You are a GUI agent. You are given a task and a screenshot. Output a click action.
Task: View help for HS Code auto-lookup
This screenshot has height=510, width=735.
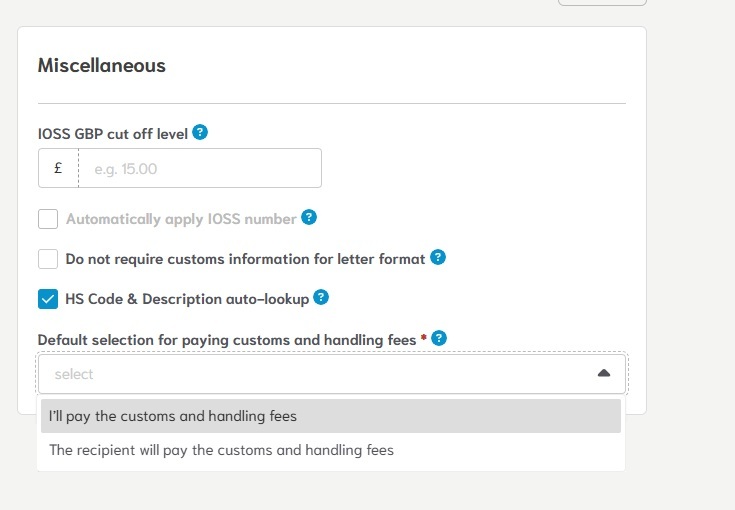coord(321,297)
